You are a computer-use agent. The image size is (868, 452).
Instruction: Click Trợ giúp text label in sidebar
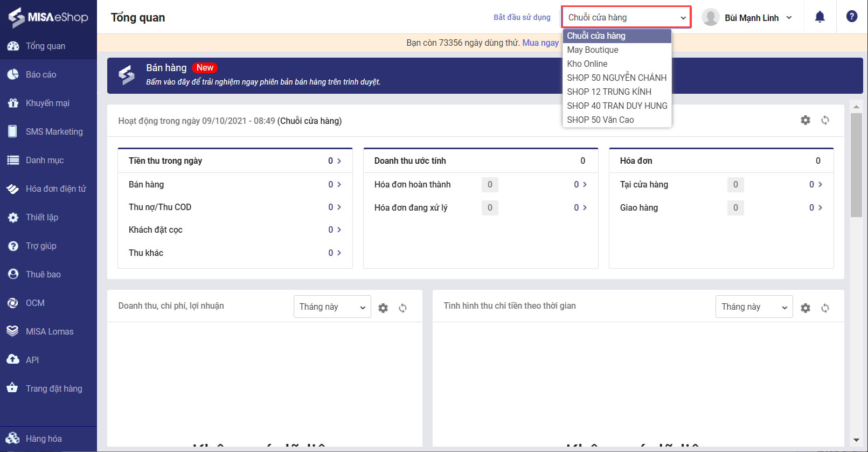tap(41, 246)
